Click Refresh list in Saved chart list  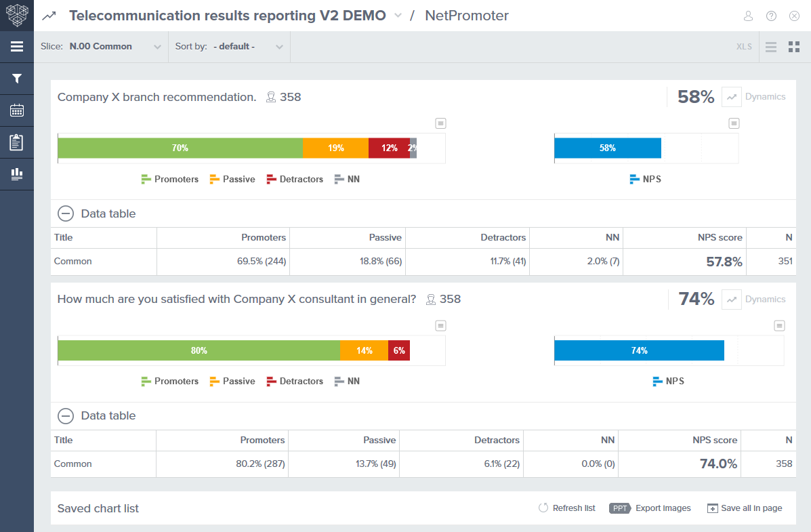pyautogui.click(x=567, y=508)
